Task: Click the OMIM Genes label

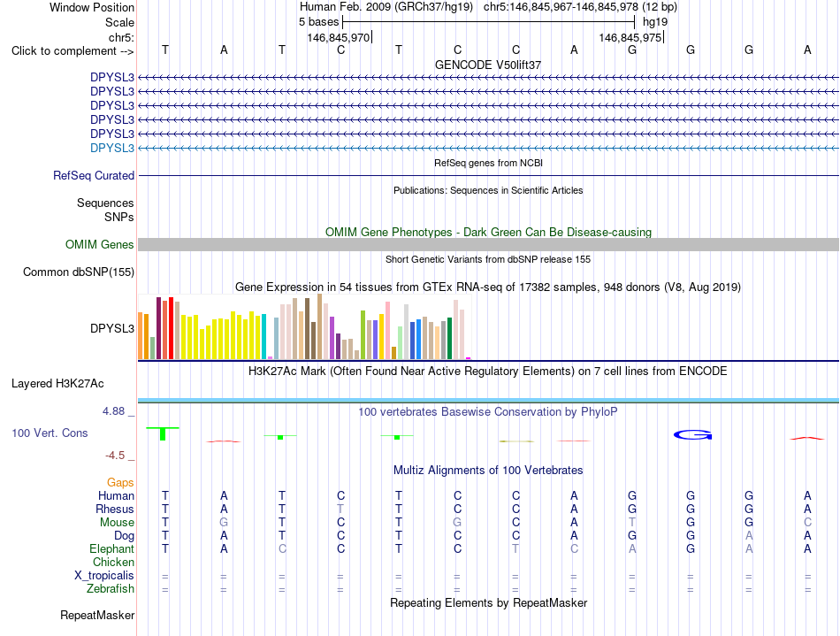Action: (100, 245)
